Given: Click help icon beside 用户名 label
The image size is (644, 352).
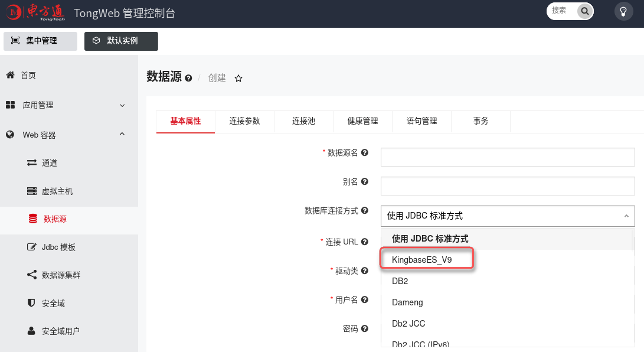Looking at the screenshot, I should [x=365, y=299].
